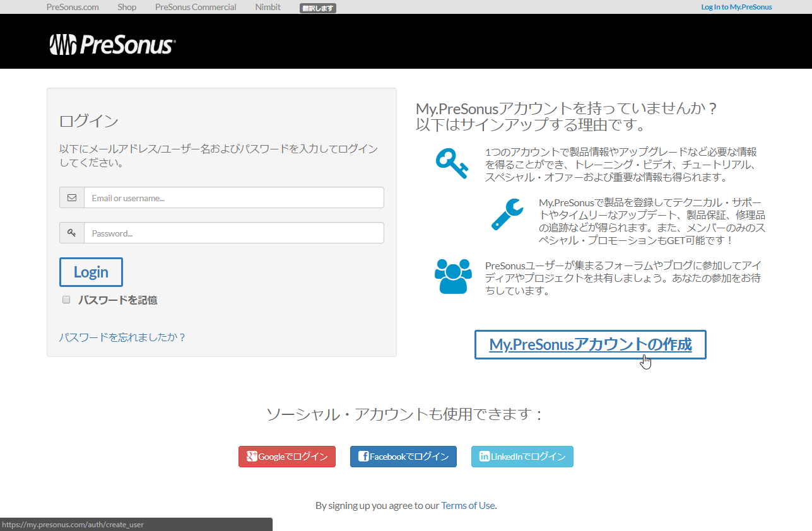Focus the Password field
Screen dimensions: 812x531
(x=234, y=233)
